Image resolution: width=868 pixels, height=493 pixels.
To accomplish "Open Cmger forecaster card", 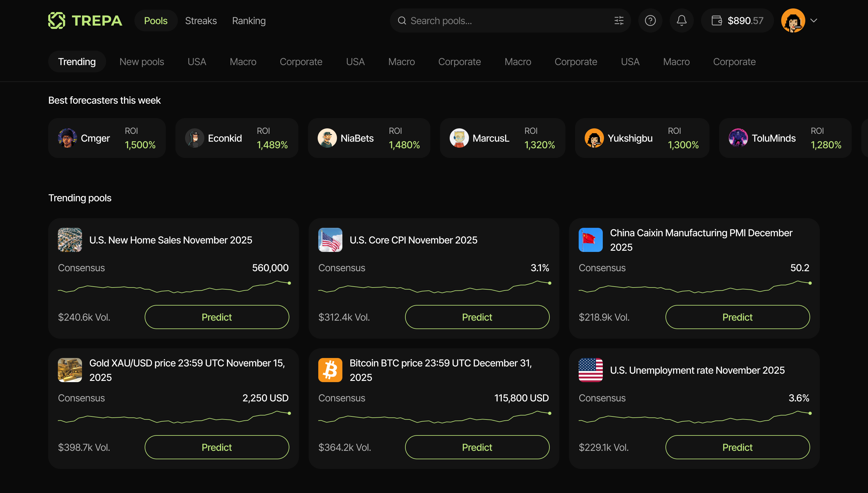I will (107, 138).
